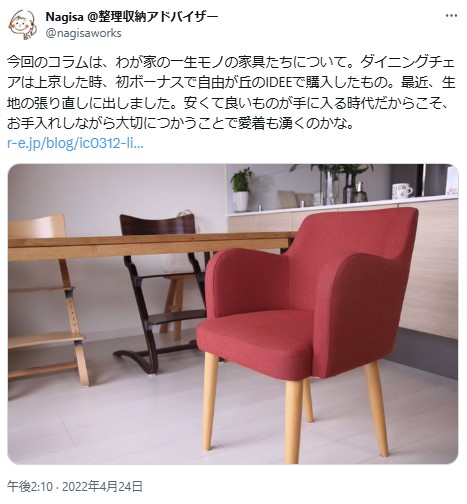Click the white mug on the counter

coord(402,191)
